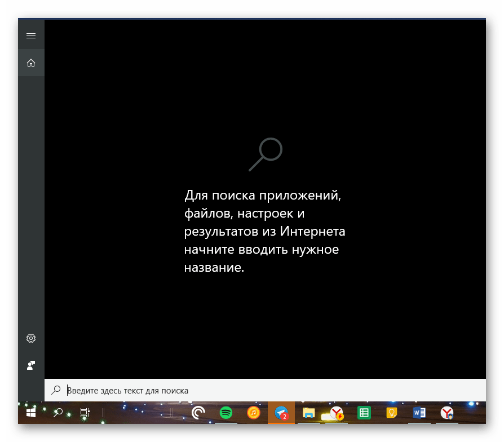The width and height of the screenshot is (504, 442).
Task: Open search settings gear icon
Action: (x=31, y=338)
